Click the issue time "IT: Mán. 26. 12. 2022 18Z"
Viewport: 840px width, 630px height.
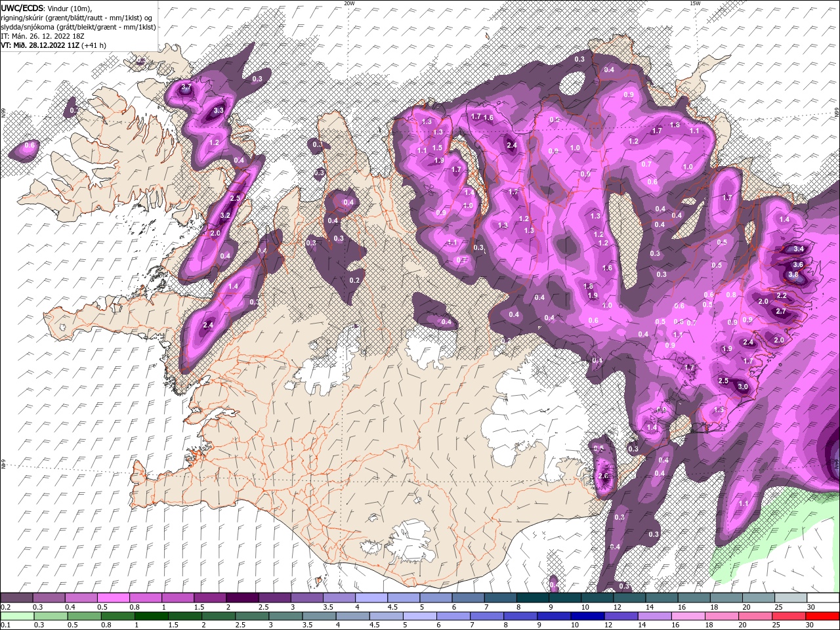pyautogui.click(x=43, y=36)
